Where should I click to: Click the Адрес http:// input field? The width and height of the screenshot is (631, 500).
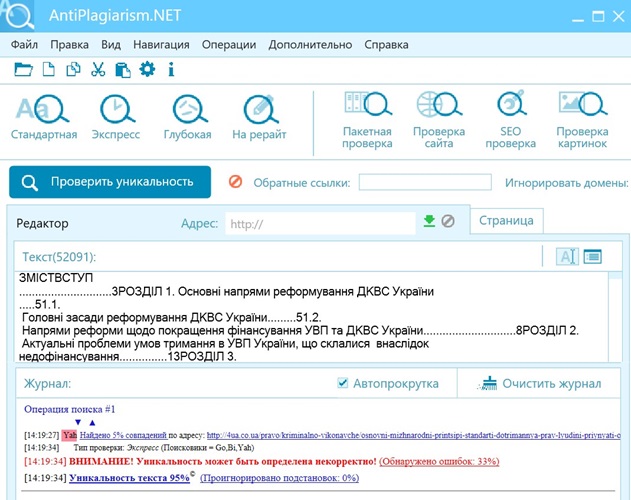(x=320, y=223)
